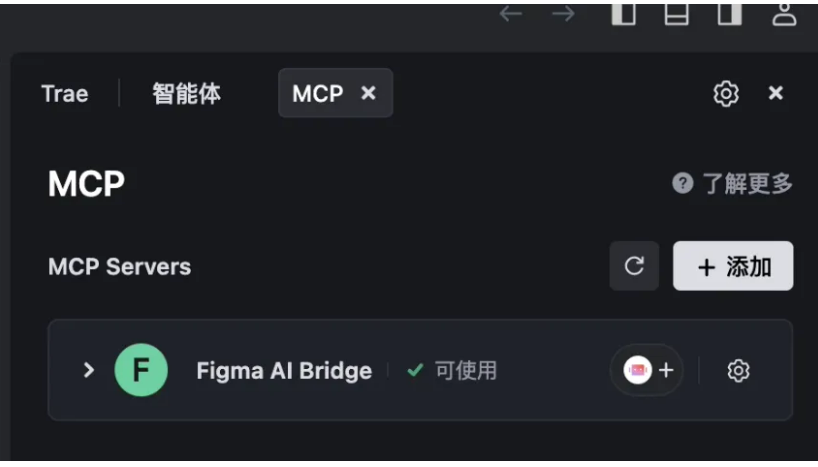Expand the Figma AI Bridge entry
The width and height of the screenshot is (818, 467).
click(89, 370)
